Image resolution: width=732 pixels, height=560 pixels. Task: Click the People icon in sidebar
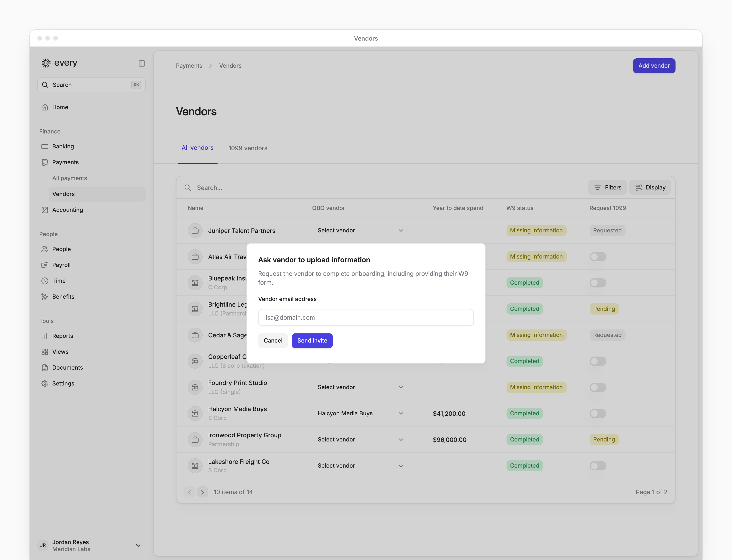45,249
